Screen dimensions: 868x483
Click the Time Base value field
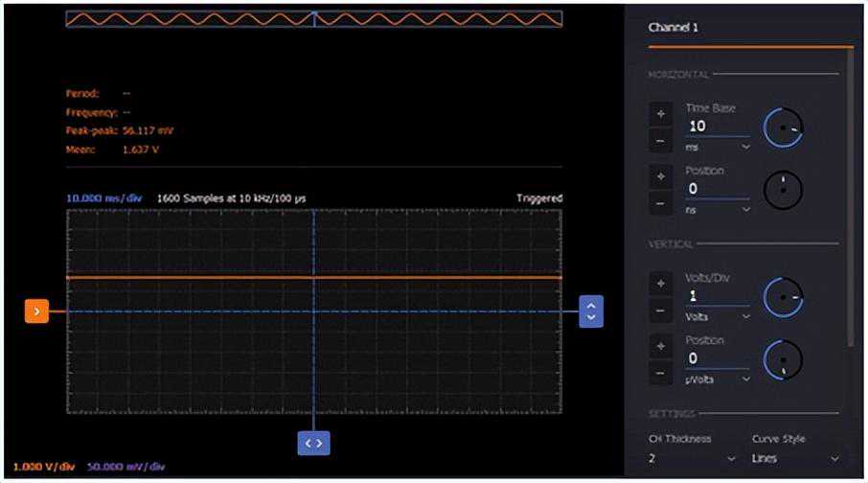(x=718, y=126)
